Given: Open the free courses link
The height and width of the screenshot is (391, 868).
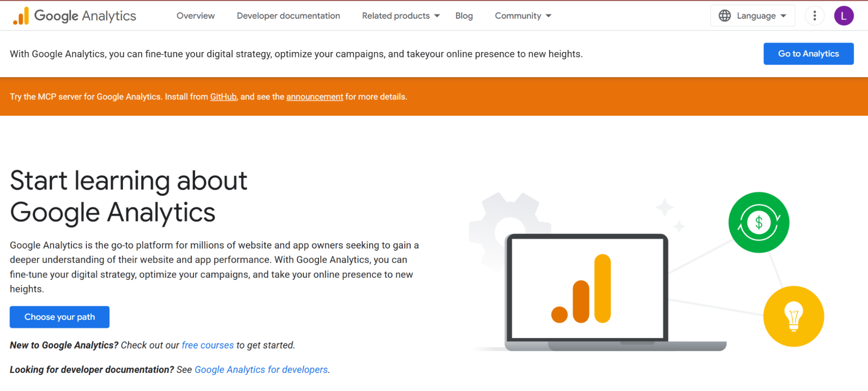Looking at the screenshot, I should (x=208, y=345).
